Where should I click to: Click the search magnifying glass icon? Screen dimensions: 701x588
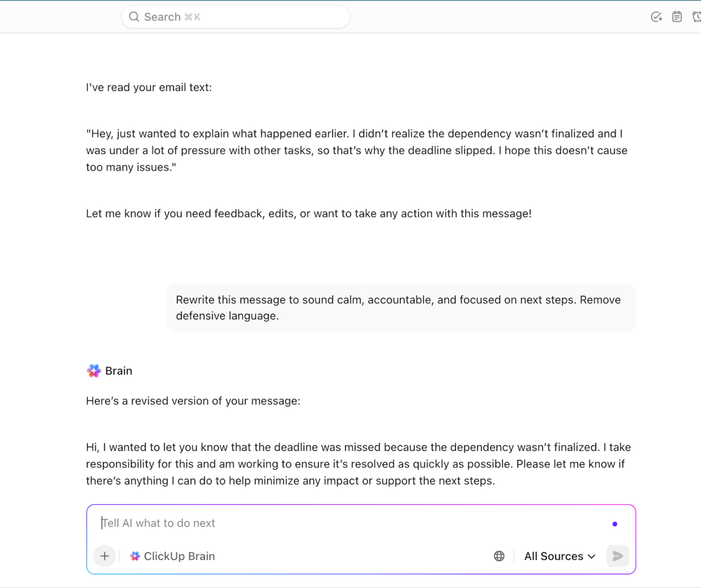(134, 17)
